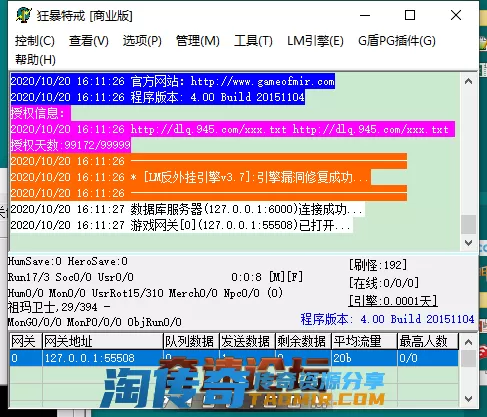
Task: Click the 发送数据 column header
Action: pos(247,341)
